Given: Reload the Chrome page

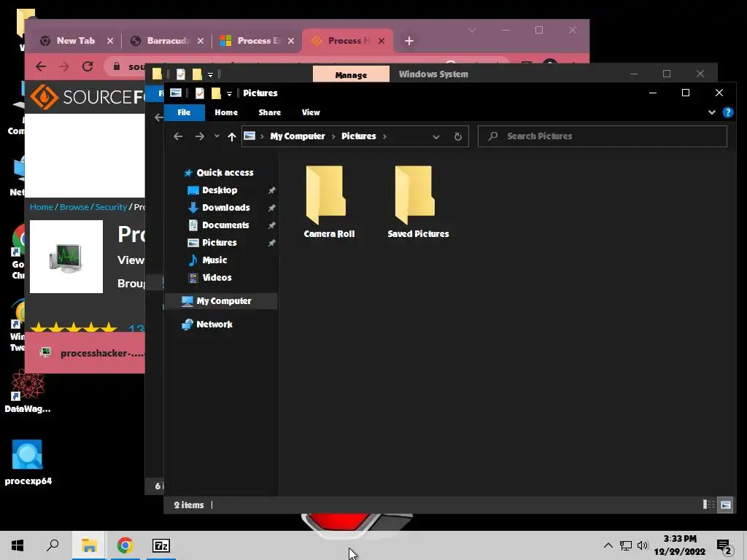Looking at the screenshot, I should pos(88,66).
